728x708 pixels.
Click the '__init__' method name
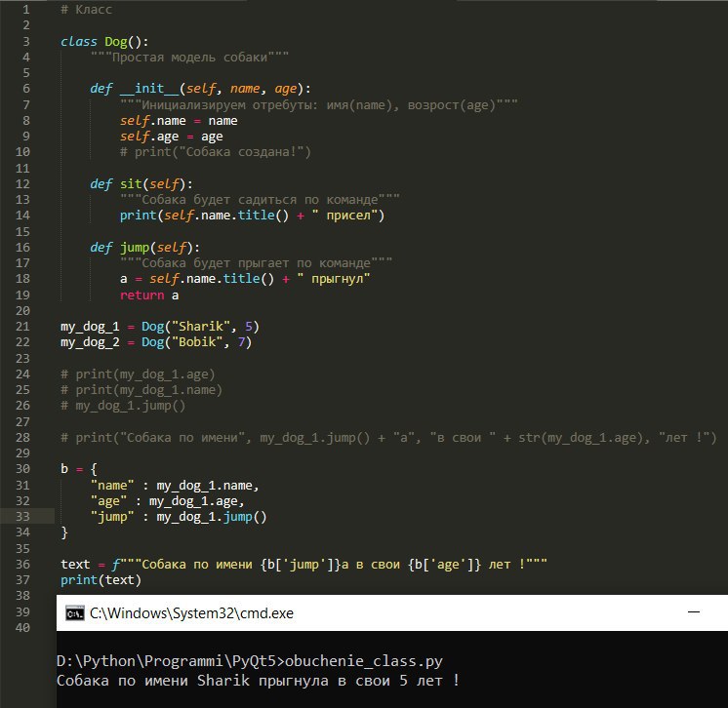(149, 88)
